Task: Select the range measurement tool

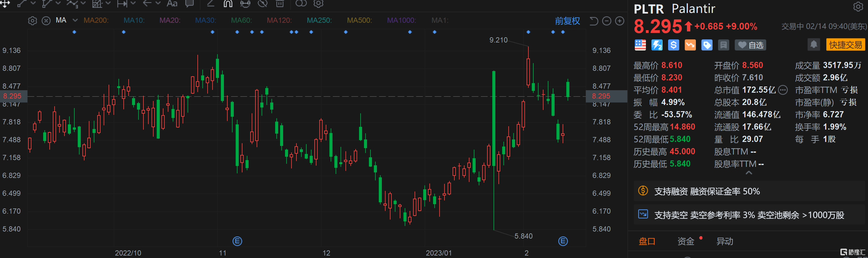Action: click(x=122, y=3)
